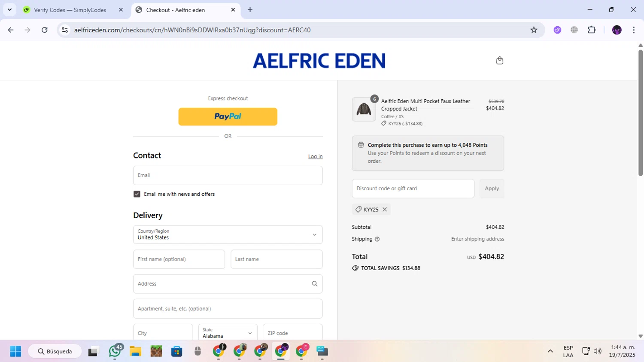Click the taskbar search box Búsqueda
This screenshot has width=644, height=362.
(x=55, y=351)
